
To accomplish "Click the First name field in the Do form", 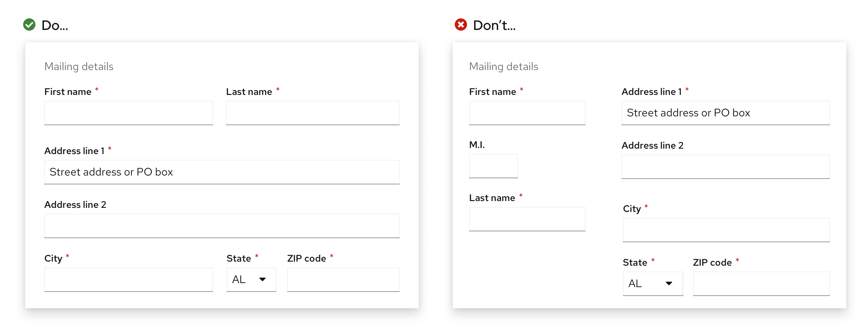I will point(128,113).
